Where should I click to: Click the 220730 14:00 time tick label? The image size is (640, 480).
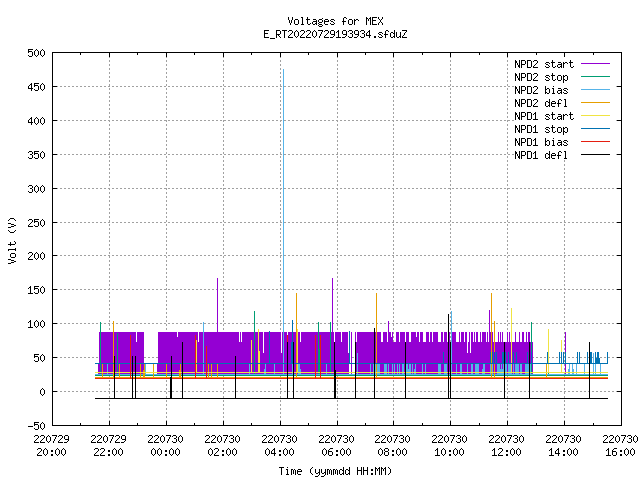point(563,446)
